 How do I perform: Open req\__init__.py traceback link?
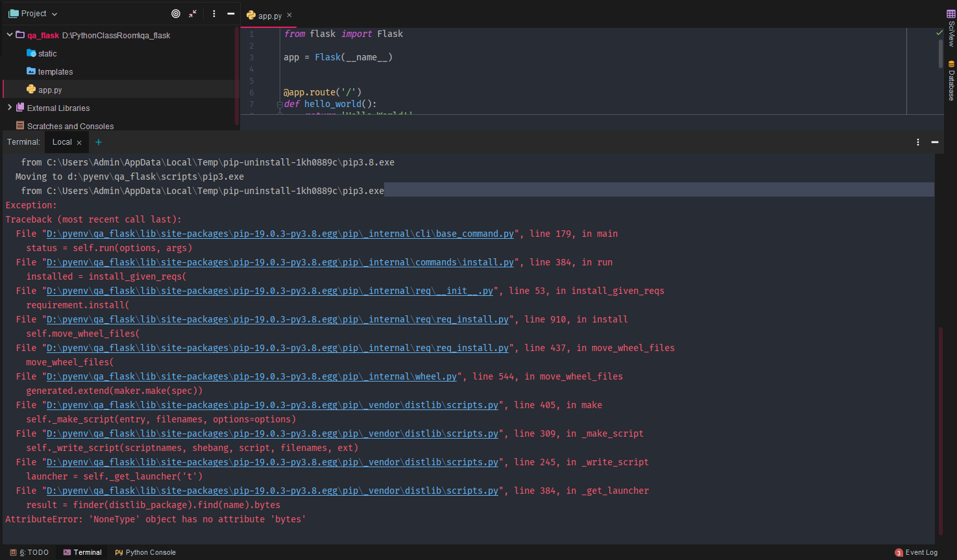click(270, 291)
